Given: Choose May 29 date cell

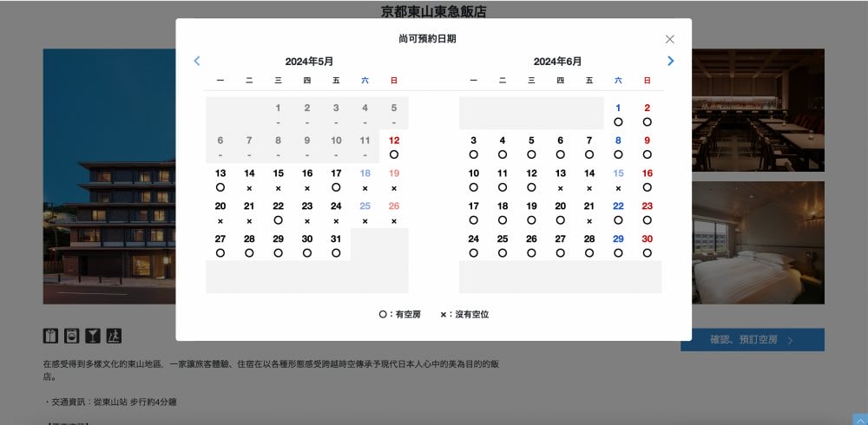Looking at the screenshot, I should pyautogui.click(x=279, y=245).
